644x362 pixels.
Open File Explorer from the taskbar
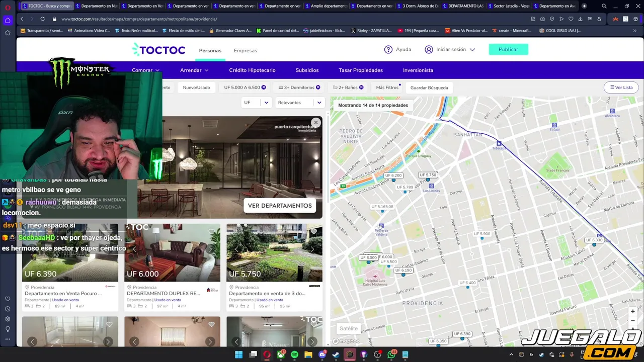click(x=308, y=354)
